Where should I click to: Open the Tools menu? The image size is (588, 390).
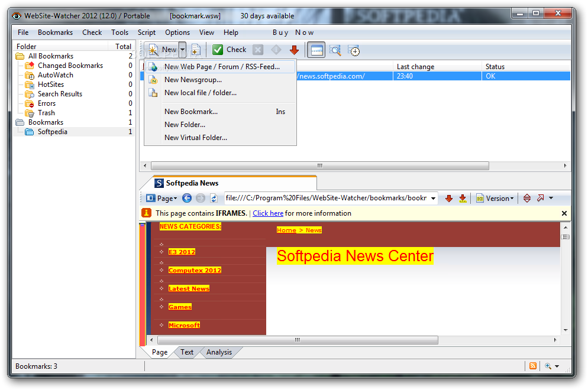coord(119,32)
